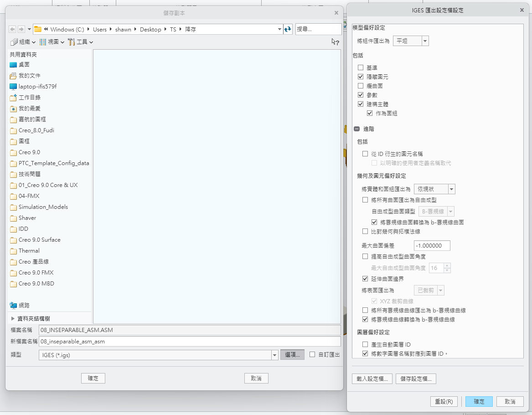
Task: Open the IGES file type dropdown
Action: 274,355
